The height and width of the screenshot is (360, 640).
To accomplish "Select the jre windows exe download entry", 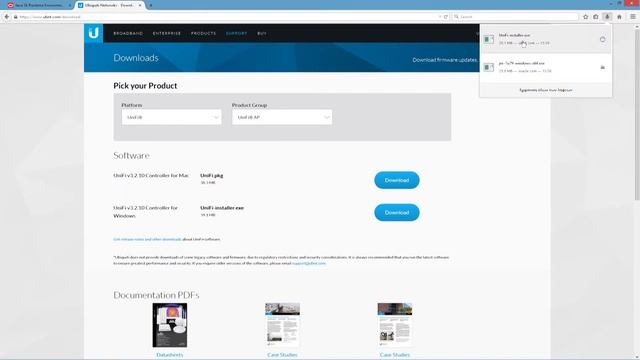I will tap(546, 67).
